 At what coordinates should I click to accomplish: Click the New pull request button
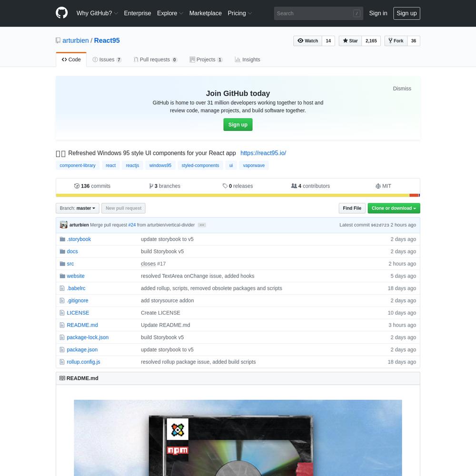(x=124, y=208)
